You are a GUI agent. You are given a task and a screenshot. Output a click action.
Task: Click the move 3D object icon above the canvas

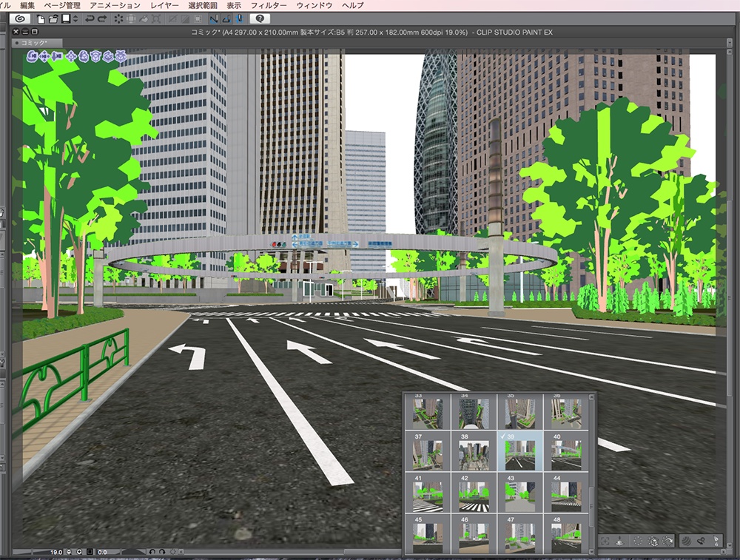click(x=71, y=56)
